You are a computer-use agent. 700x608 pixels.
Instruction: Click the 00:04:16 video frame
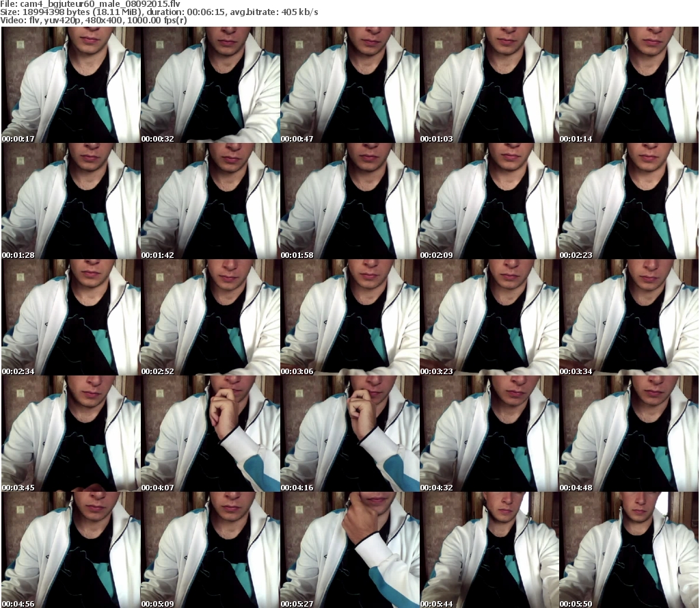click(350, 434)
